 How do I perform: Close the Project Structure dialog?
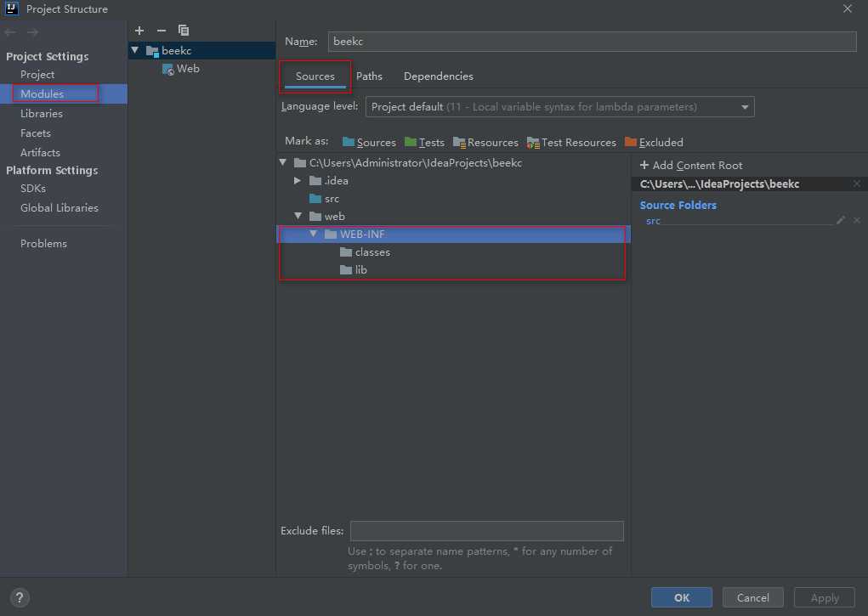tap(847, 8)
